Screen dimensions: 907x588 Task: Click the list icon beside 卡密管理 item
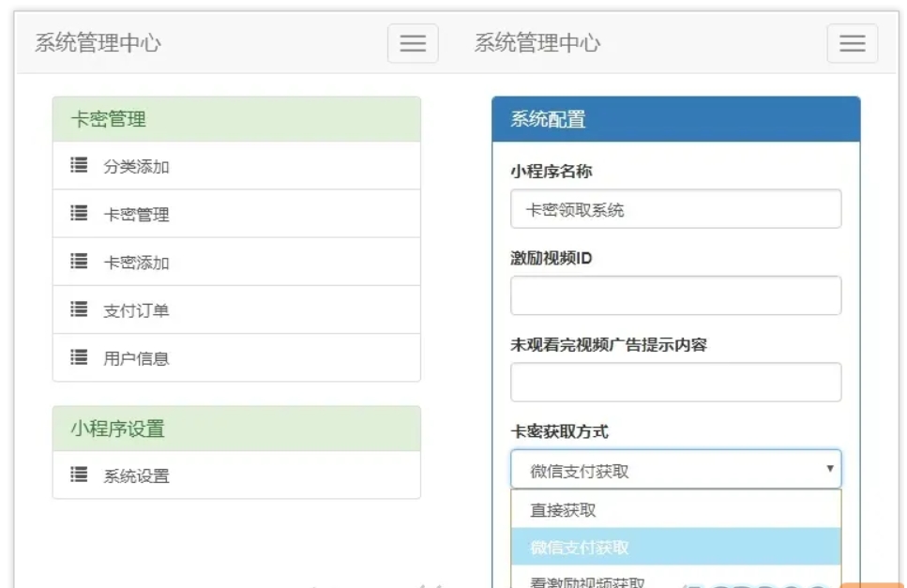click(x=79, y=214)
